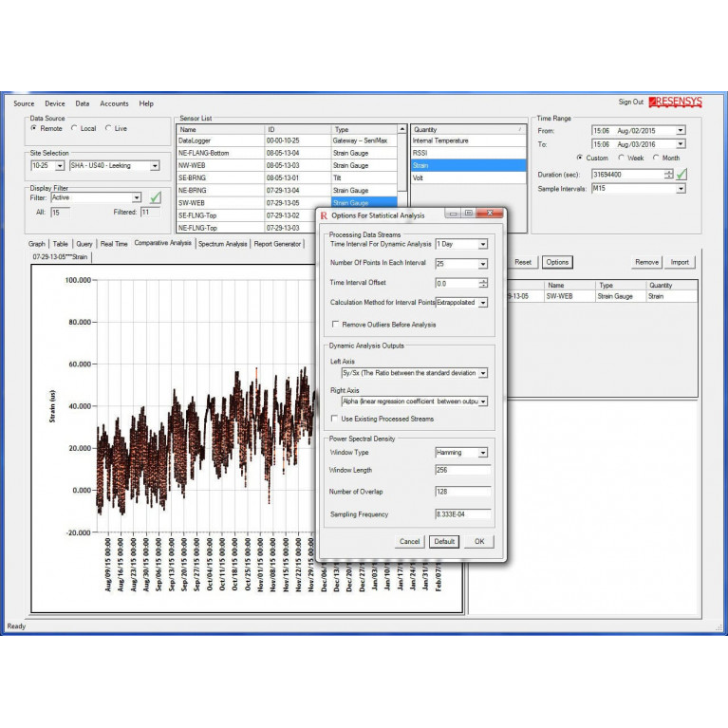
Task: Open the Sample Intervals dropdown
Action: coord(681,189)
